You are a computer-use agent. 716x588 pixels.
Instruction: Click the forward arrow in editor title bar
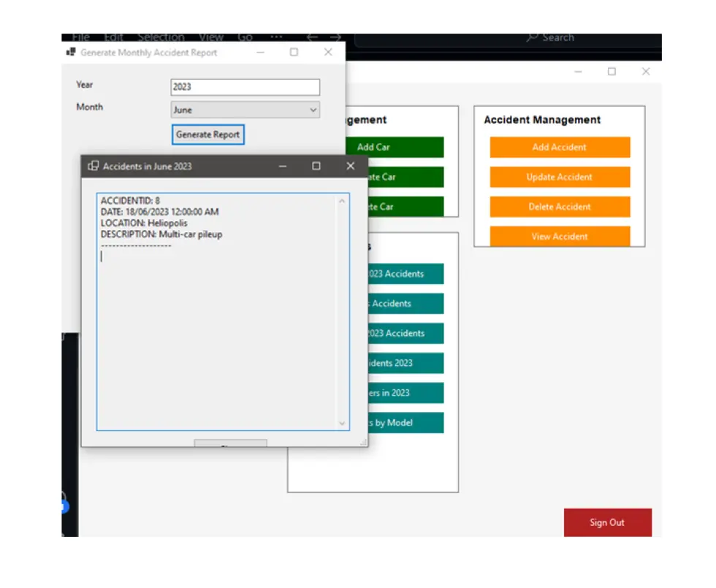pos(335,37)
